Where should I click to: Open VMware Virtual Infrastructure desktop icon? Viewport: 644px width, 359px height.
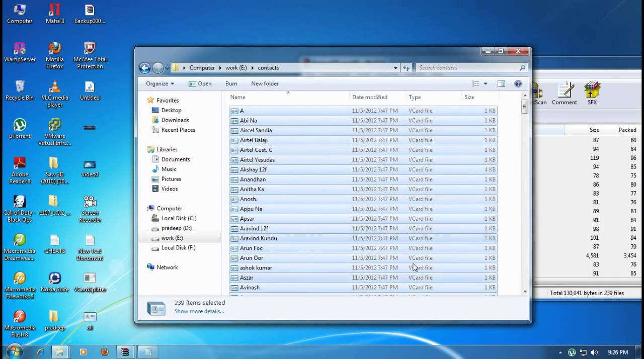(55, 132)
